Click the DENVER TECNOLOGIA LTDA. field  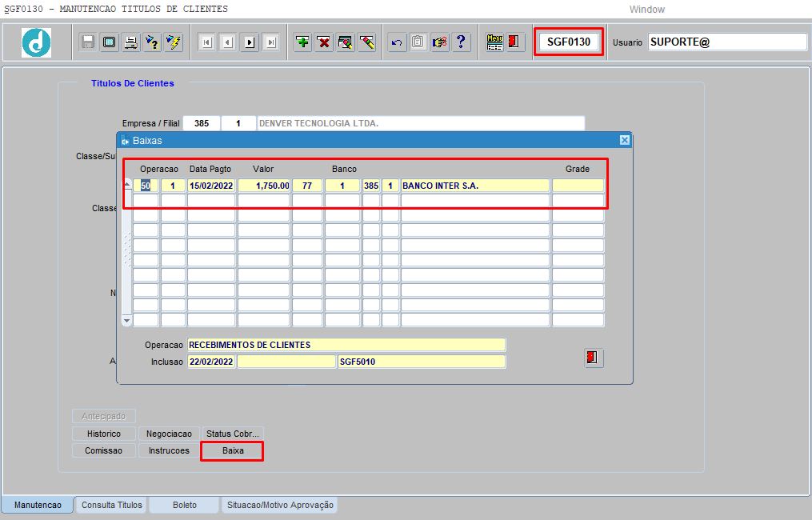coord(421,123)
